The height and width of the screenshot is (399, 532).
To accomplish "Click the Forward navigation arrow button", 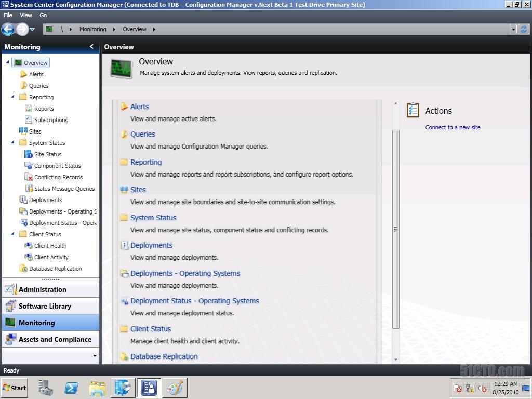I will point(22,30).
